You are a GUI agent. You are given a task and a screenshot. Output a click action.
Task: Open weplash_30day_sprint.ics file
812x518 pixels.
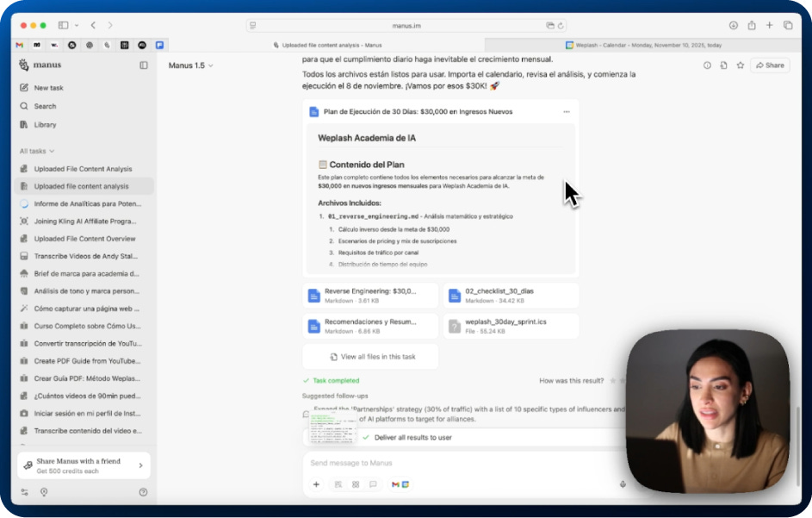coord(511,326)
